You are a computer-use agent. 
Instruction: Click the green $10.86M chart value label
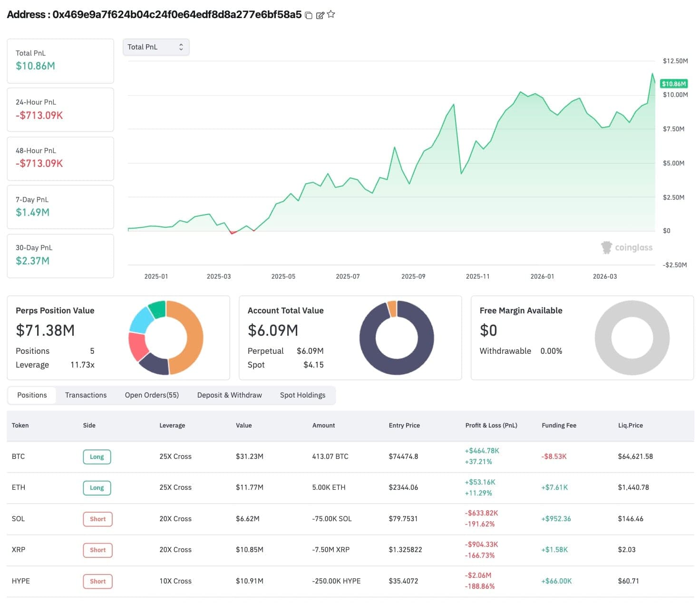[674, 84]
